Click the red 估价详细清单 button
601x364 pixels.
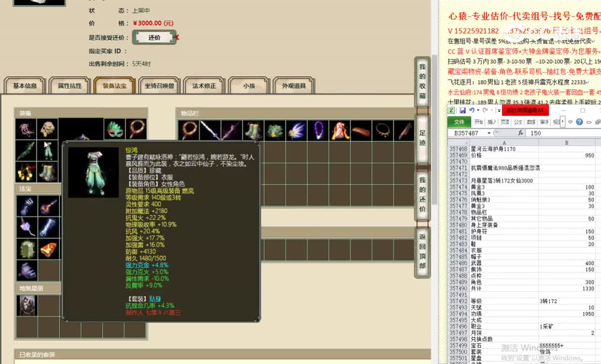pyautogui.click(x=525, y=110)
